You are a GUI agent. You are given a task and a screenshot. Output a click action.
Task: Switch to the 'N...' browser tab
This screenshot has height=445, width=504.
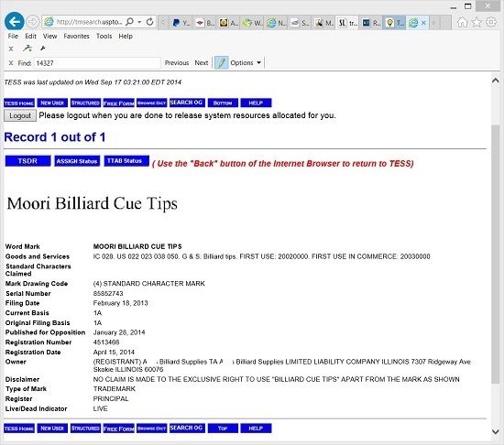click(x=276, y=23)
